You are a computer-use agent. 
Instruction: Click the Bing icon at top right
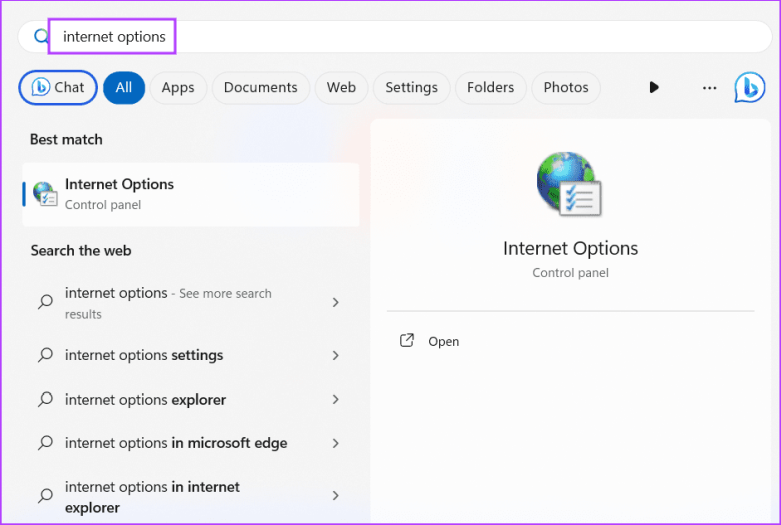pyautogui.click(x=749, y=87)
